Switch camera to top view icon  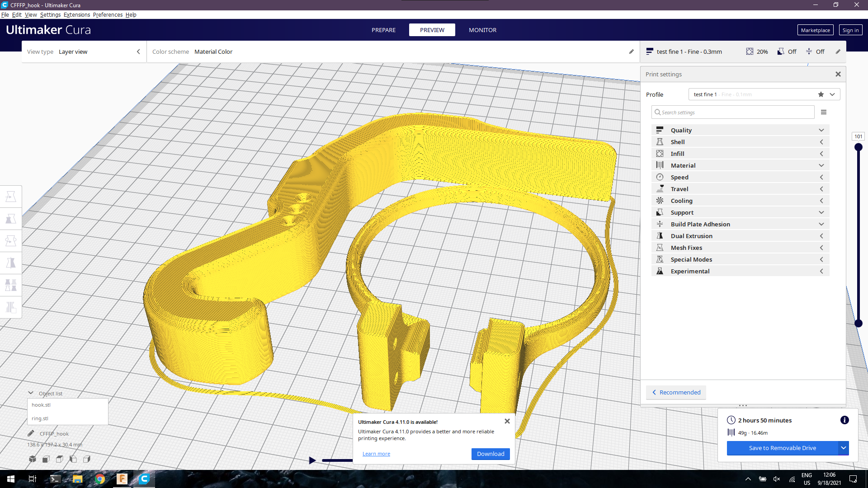(x=60, y=459)
